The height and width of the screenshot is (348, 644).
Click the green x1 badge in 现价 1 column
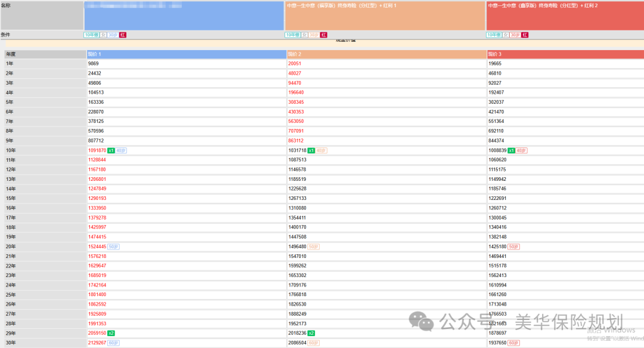[x=111, y=150]
